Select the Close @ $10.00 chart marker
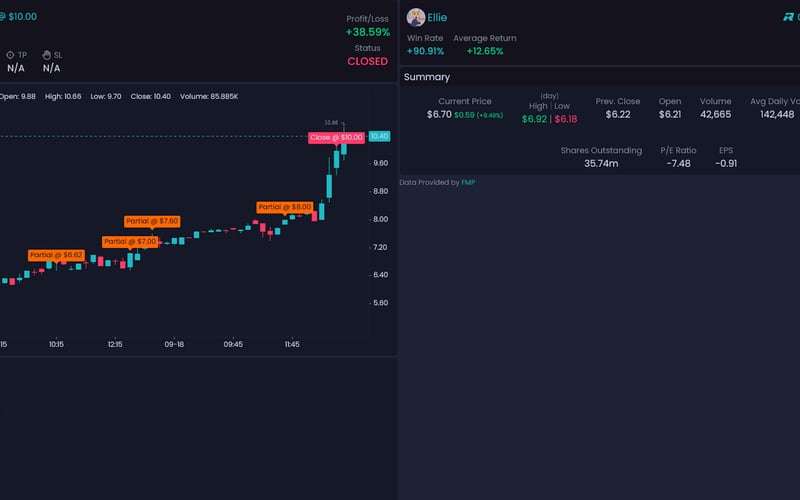 coord(336,137)
